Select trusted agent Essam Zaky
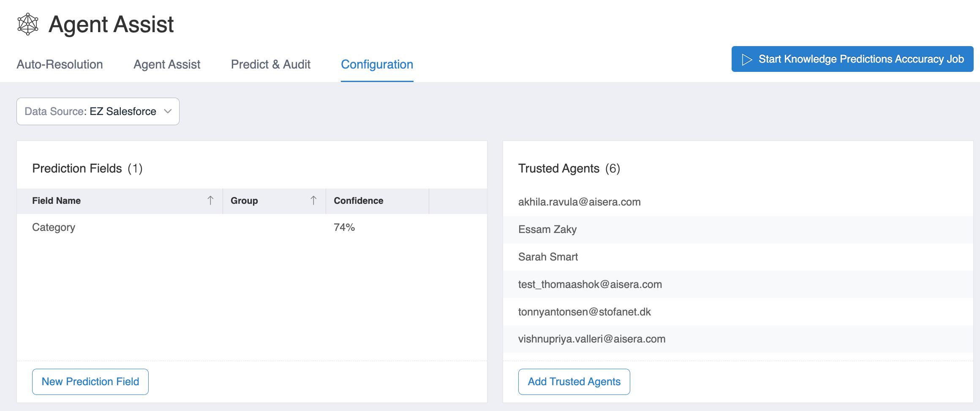This screenshot has height=411, width=980. [738, 230]
